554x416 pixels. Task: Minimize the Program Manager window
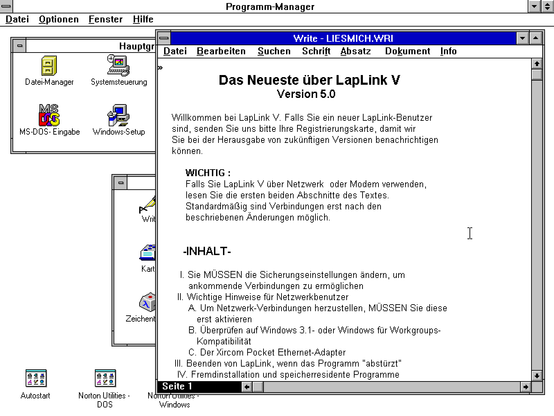(535, 6)
